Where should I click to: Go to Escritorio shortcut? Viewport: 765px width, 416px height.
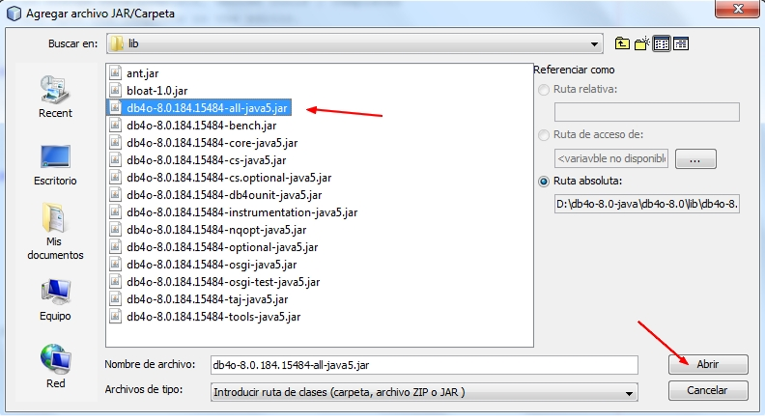point(55,165)
